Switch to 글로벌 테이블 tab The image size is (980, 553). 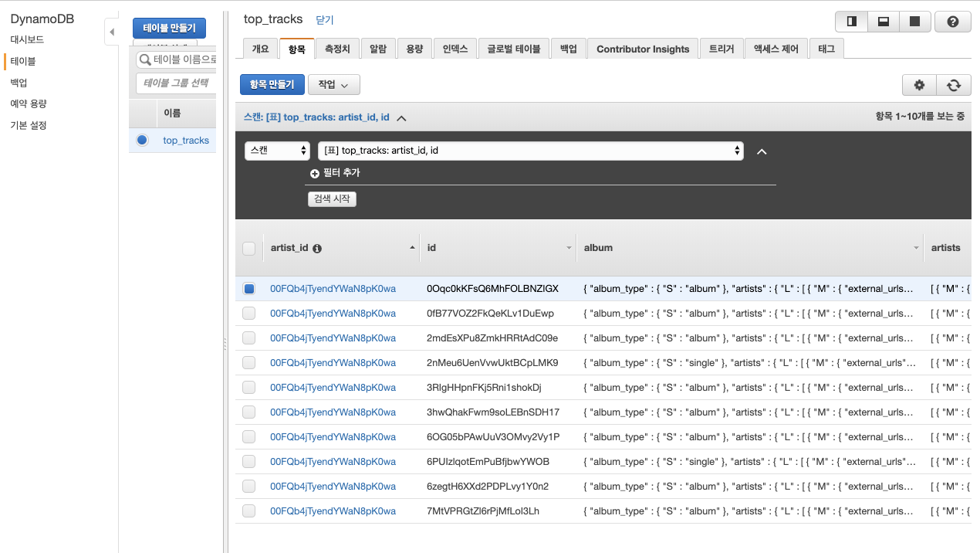pyautogui.click(x=514, y=49)
